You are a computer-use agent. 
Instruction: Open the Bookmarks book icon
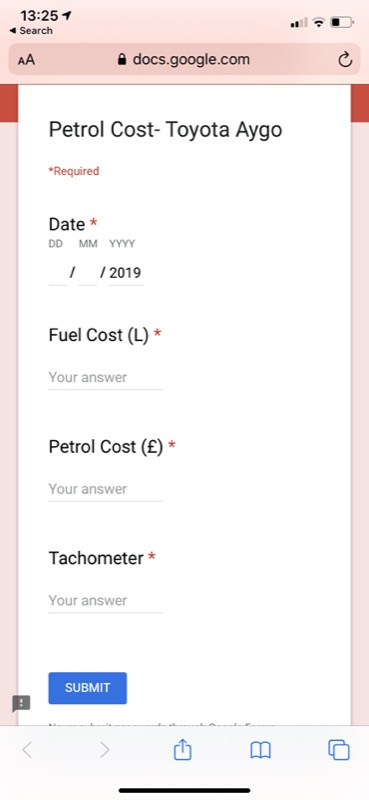(x=260, y=751)
